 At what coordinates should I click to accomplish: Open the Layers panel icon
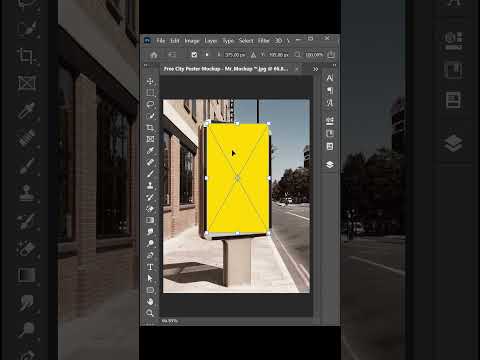coord(330,164)
